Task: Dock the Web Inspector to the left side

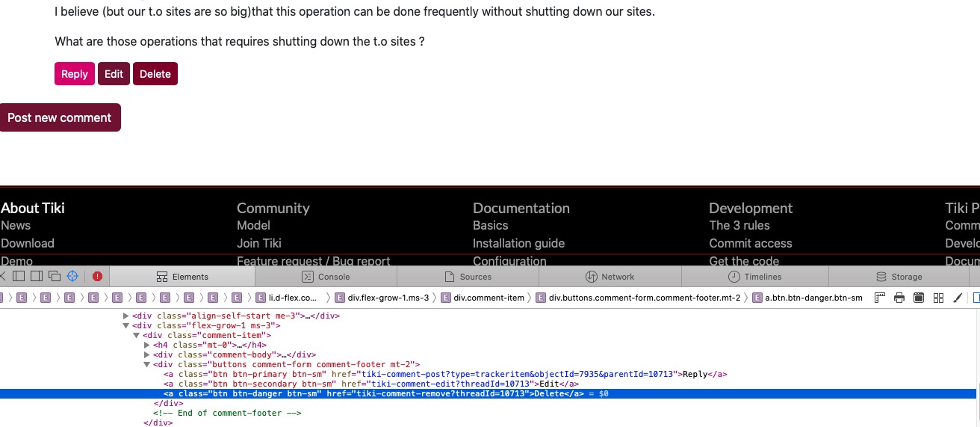Action: (19, 277)
